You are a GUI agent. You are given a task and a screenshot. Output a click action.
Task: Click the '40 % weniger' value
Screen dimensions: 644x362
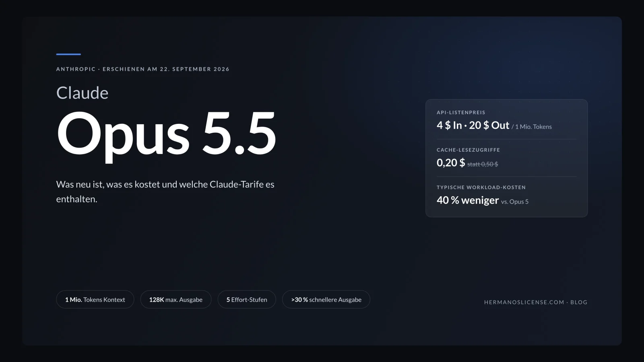point(468,200)
